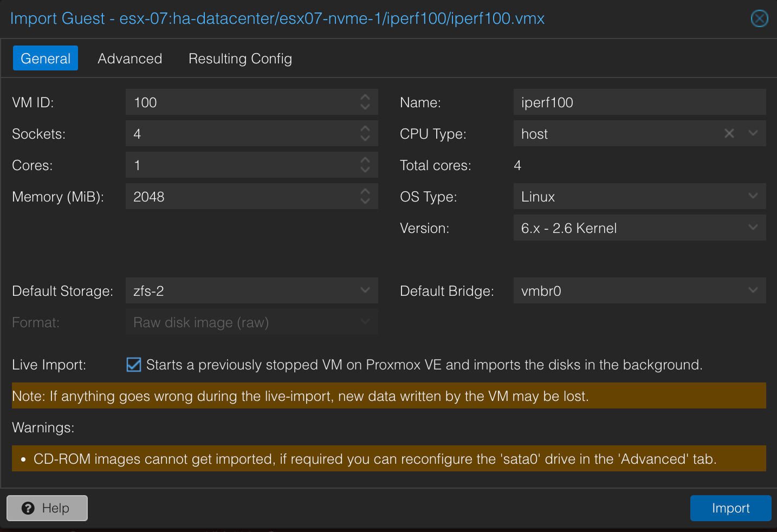The image size is (777, 532).
Task: Uncheck the Live Import checkbox
Action: 133,365
